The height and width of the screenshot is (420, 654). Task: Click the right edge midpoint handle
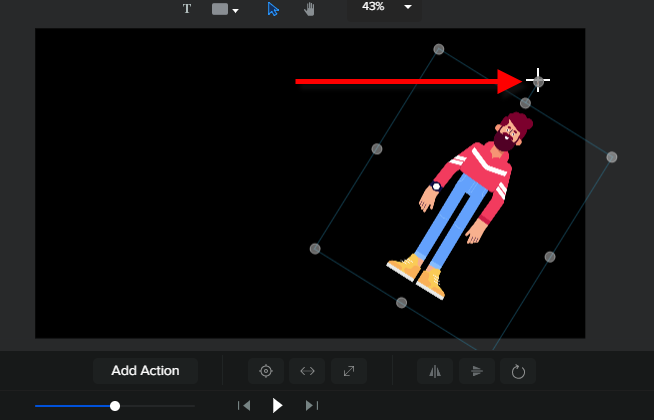click(550, 257)
